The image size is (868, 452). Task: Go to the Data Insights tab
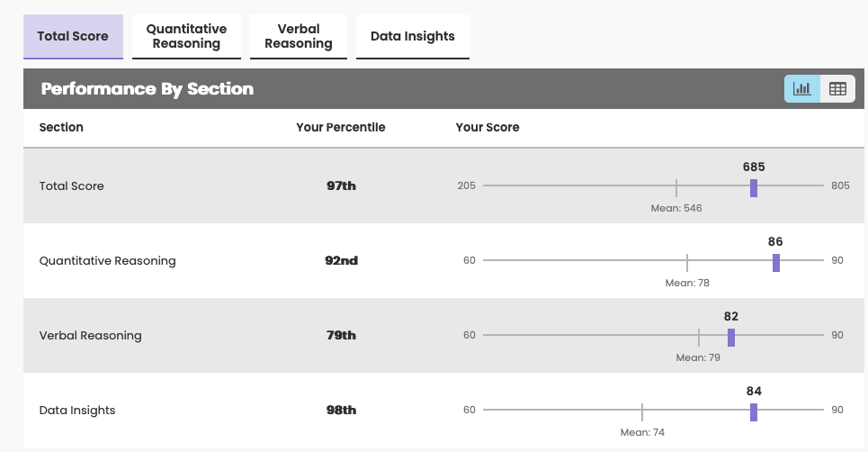click(x=413, y=37)
